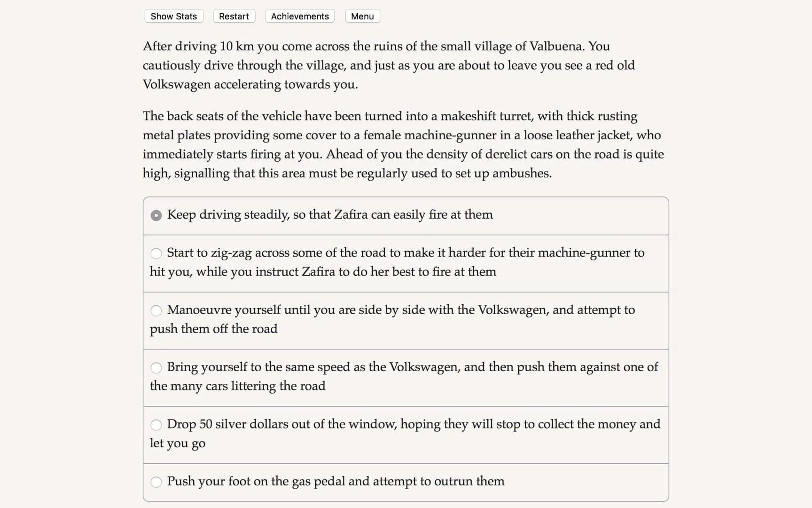Click the Show Stats button
The width and height of the screenshot is (812, 508).
click(173, 16)
